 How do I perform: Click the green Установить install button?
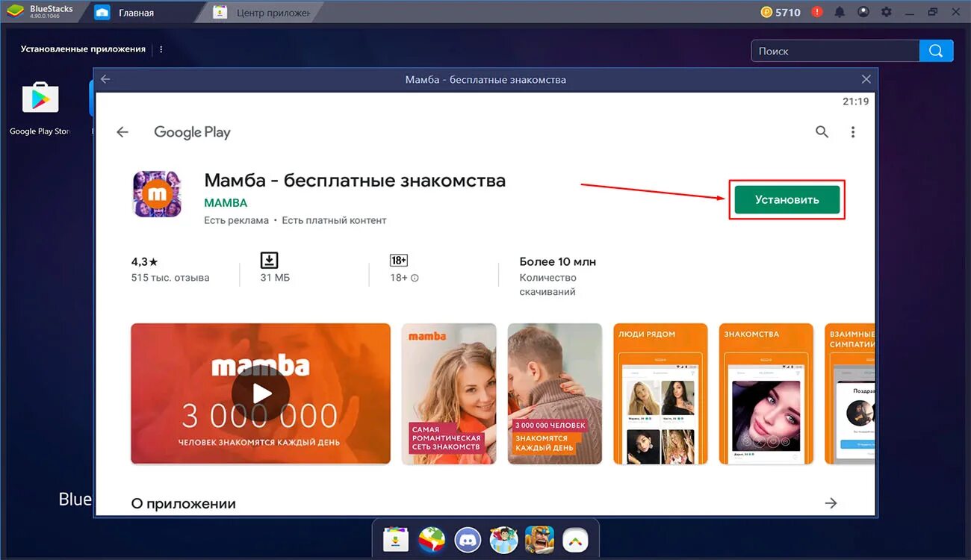787,199
